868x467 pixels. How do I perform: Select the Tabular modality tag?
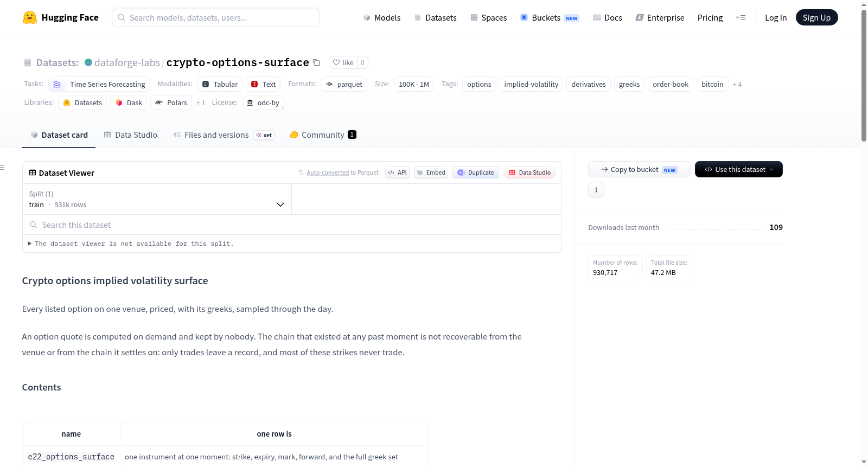pyautogui.click(x=220, y=84)
